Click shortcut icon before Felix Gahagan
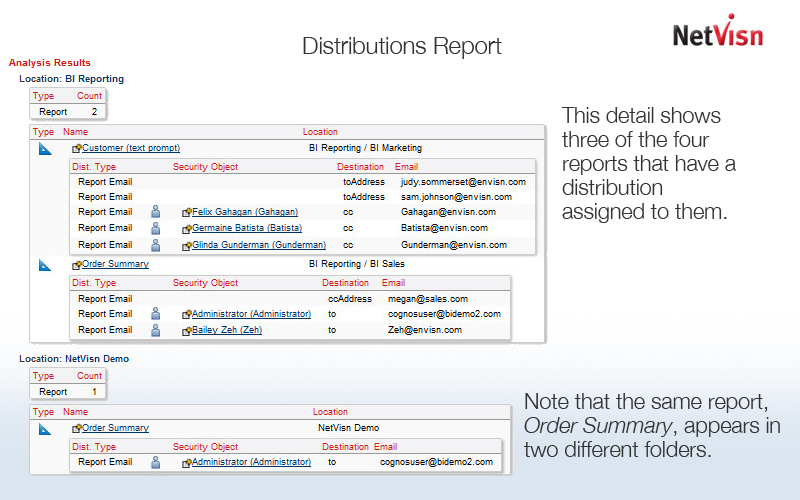800x500 pixels. (x=187, y=213)
